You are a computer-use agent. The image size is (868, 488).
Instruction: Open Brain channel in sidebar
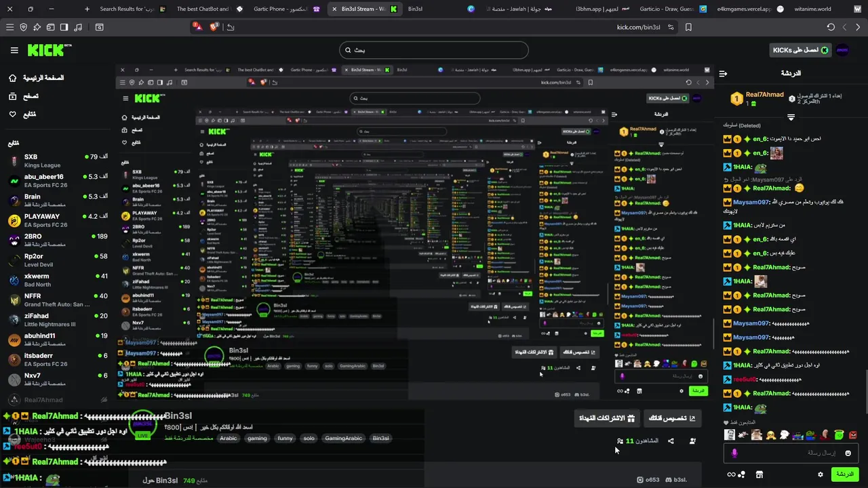tap(58, 200)
